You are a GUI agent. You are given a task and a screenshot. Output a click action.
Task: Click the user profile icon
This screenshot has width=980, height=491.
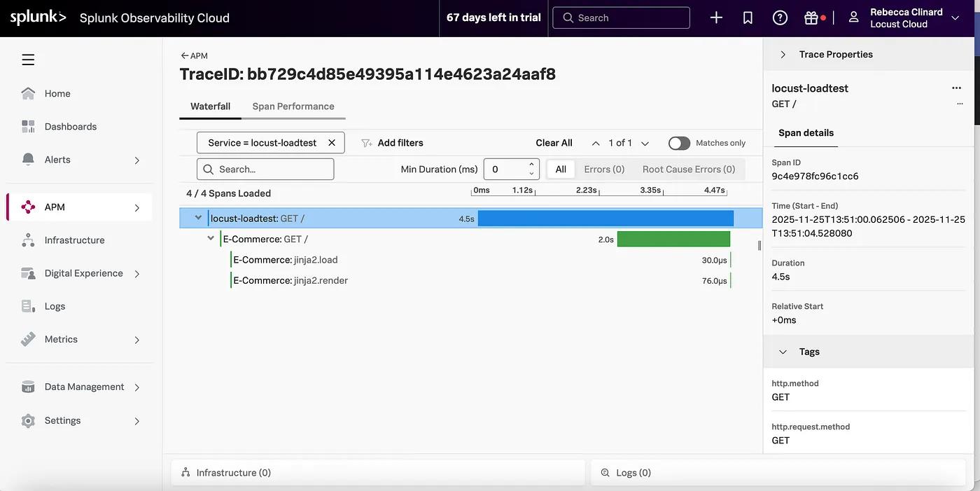click(853, 18)
